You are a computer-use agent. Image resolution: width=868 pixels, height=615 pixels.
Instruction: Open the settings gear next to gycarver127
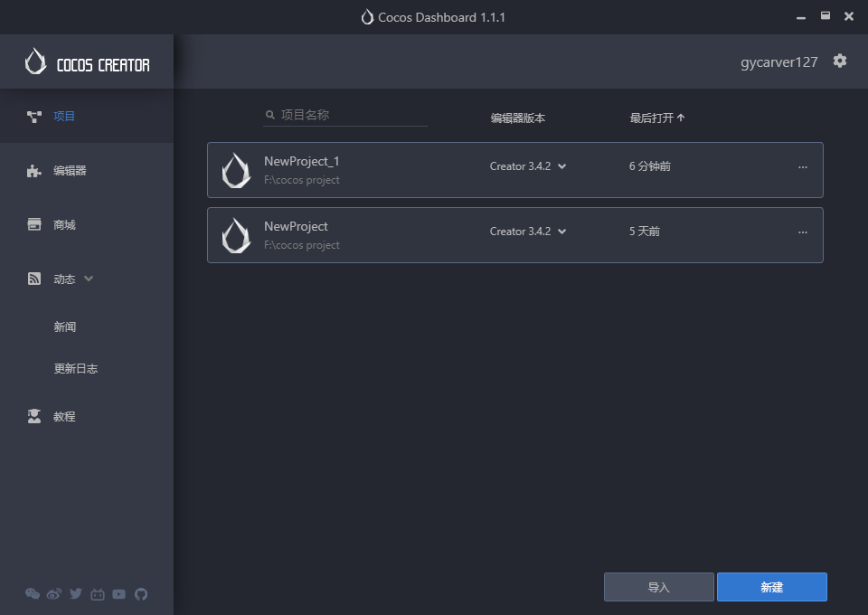pyautogui.click(x=840, y=61)
